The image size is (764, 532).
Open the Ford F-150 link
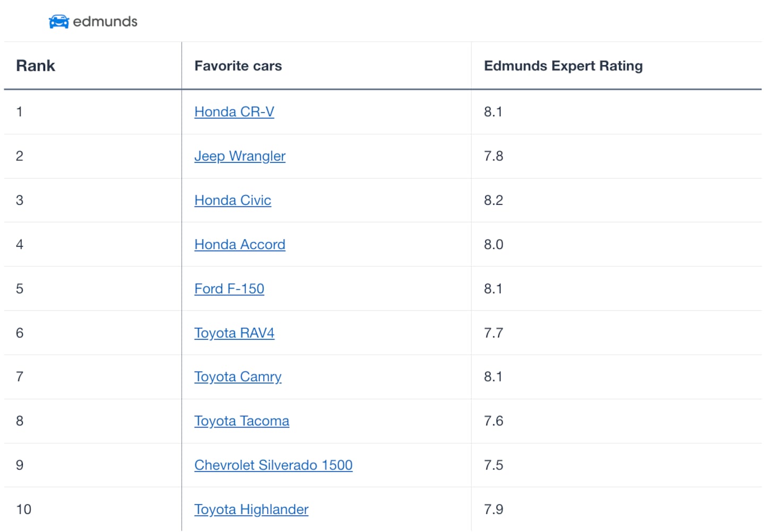[229, 289]
